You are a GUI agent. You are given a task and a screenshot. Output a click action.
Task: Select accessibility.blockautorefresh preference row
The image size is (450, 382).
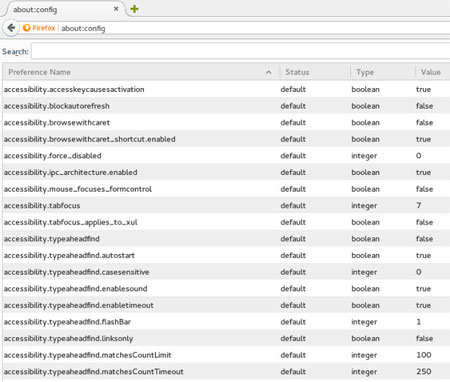[226, 106]
